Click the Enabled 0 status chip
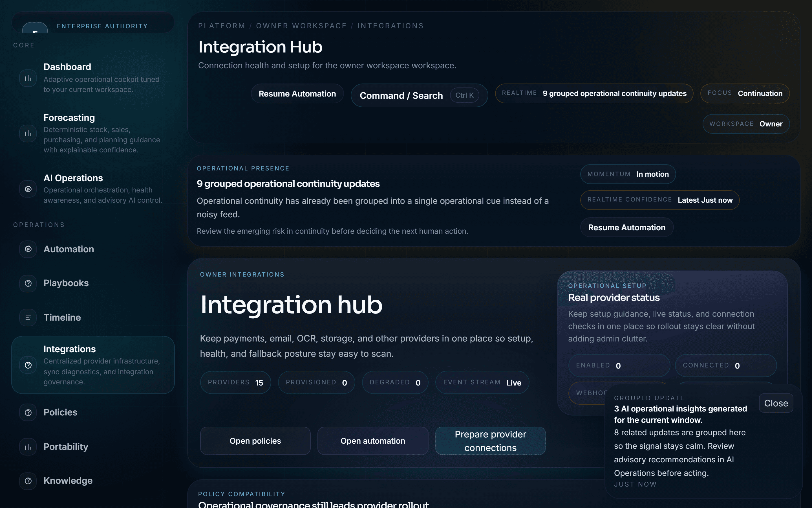This screenshot has width=812, height=508. click(619, 365)
